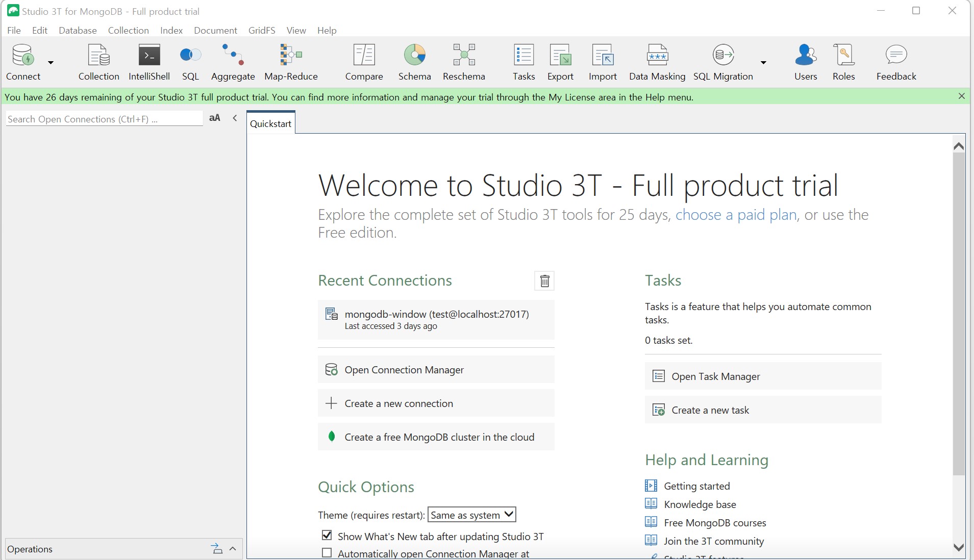Collapse the connection tree sidebar
The width and height of the screenshot is (974, 560).
(x=235, y=118)
